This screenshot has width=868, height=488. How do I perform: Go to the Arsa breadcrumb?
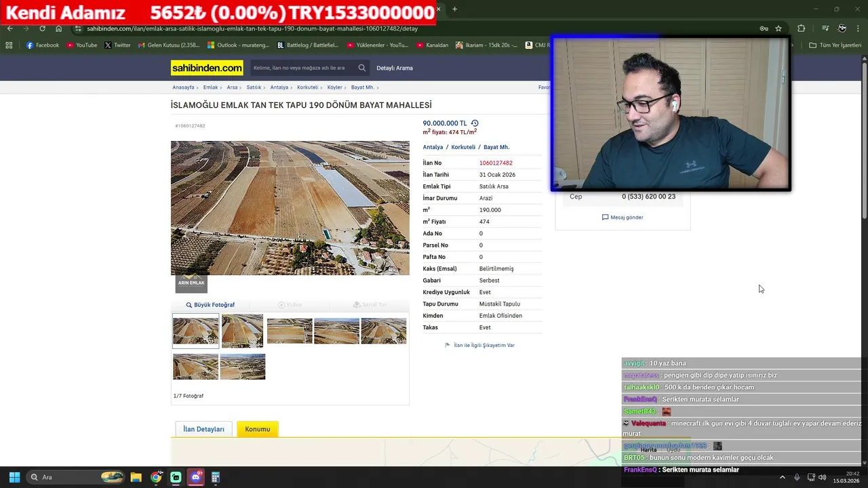click(x=232, y=87)
